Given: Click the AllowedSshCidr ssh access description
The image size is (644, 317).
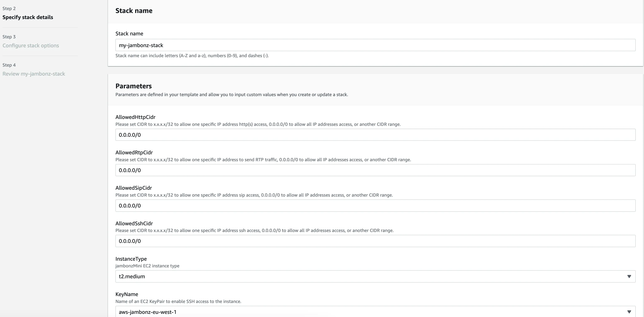Looking at the screenshot, I should pos(254,231).
